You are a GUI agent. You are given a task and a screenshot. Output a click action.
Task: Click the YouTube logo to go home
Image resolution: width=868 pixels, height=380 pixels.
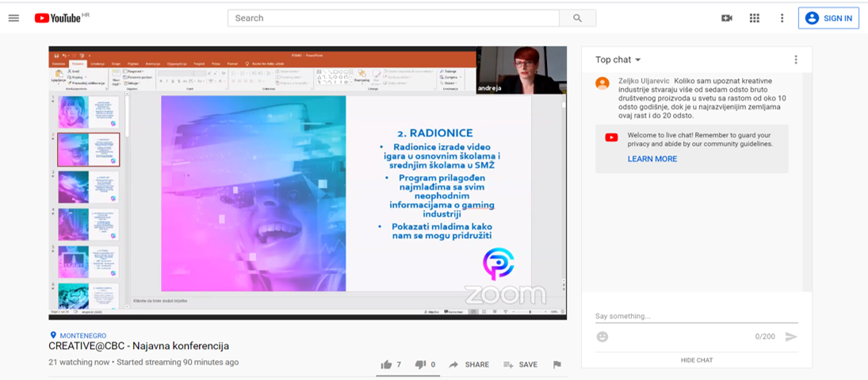click(59, 18)
